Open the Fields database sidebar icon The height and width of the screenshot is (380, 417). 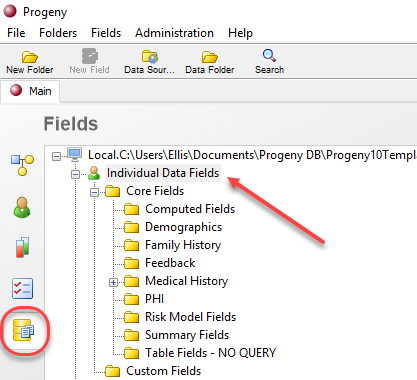click(x=23, y=330)
